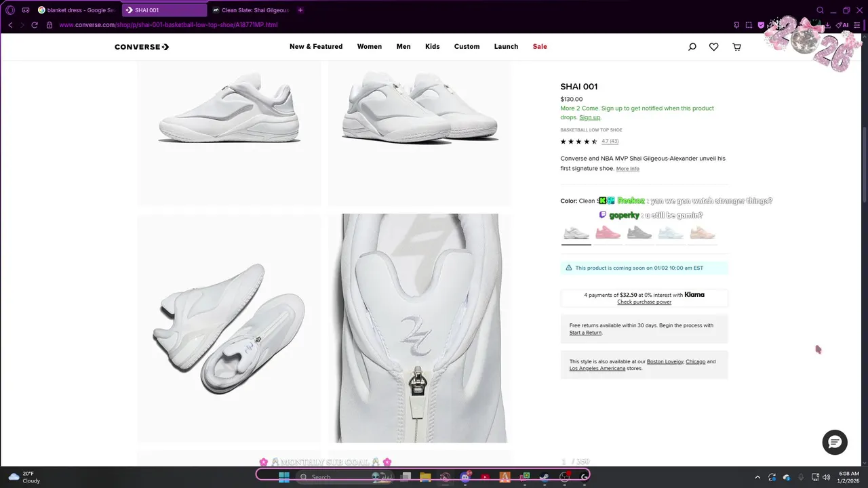Open the Windows Start button
The image size is (868, 488).
[x=284, y=476]
